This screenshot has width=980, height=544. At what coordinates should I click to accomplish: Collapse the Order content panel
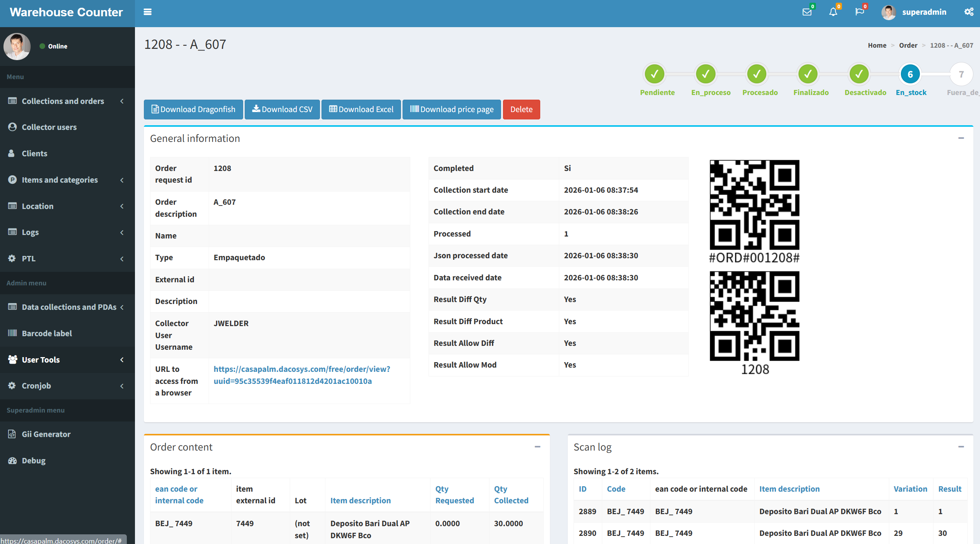538,447
